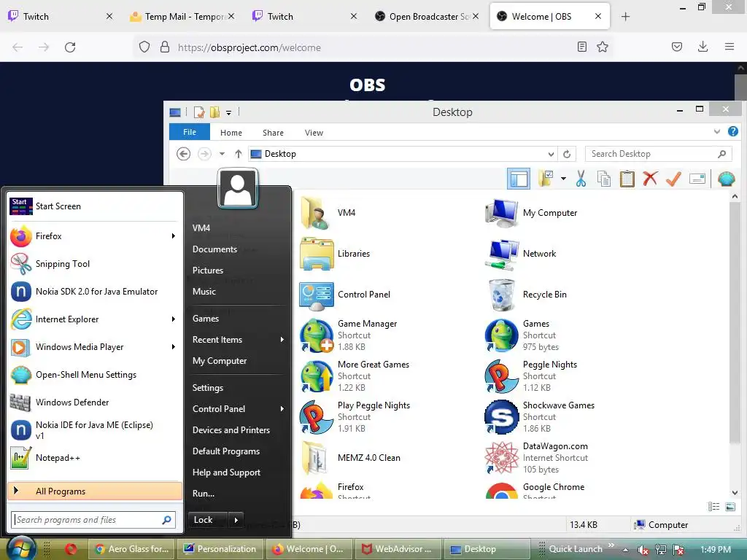Expand the Explorer ribbon chevron
This screenshot has width=747, height=560.
coord(716,132)
